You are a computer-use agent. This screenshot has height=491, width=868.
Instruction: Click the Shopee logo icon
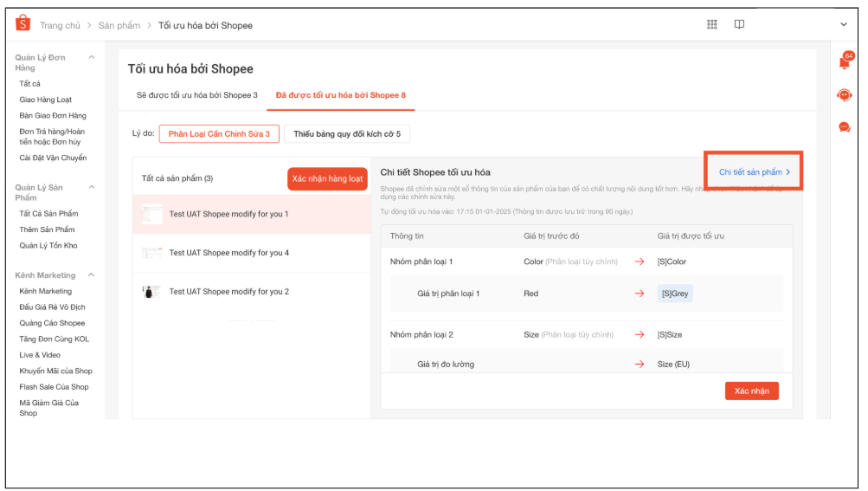pyautogui.click(x=23, y=24)
